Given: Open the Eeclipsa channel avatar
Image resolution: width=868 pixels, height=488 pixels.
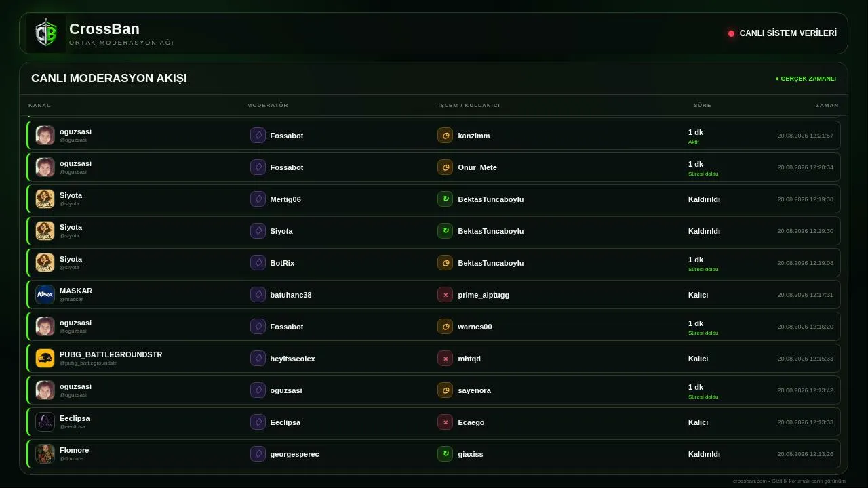Looking at the screenshot, I should 45,422.
